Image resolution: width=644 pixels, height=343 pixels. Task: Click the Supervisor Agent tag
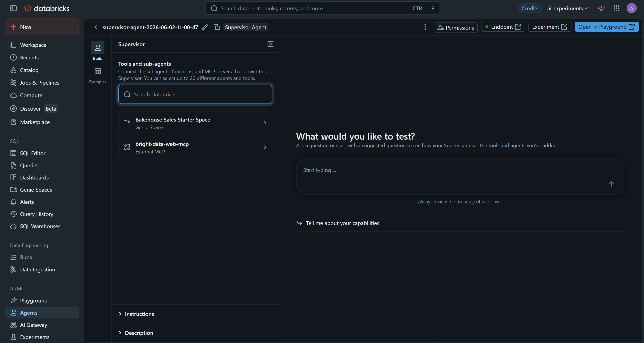coord(245,27)
